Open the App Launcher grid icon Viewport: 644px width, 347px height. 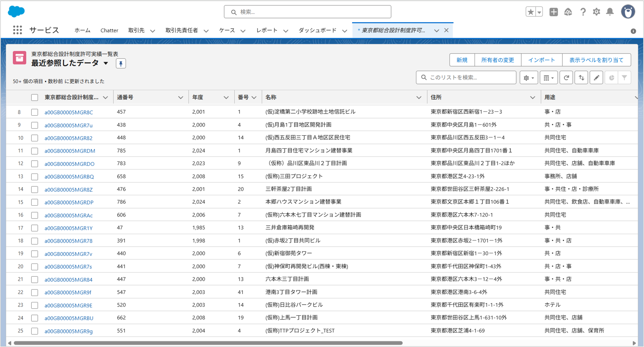tap(17, 30)
